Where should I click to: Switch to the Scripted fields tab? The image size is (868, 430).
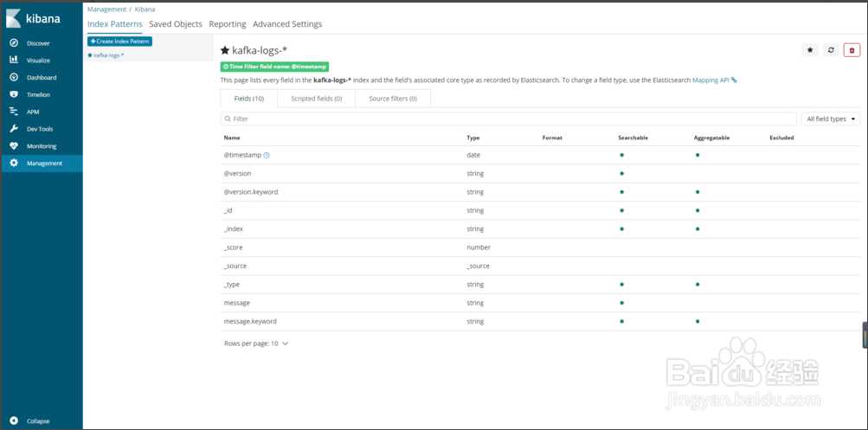click(316, 99)
